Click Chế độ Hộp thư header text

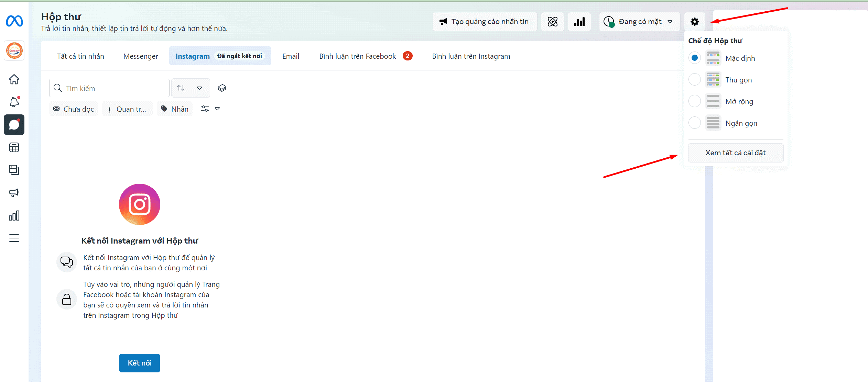(x=715, y=41)
